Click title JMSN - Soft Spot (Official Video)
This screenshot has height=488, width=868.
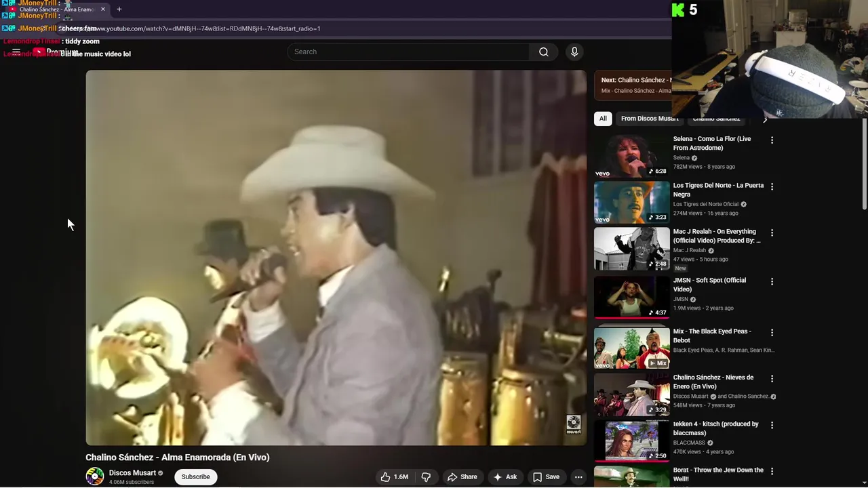click(x=709, y=285)
